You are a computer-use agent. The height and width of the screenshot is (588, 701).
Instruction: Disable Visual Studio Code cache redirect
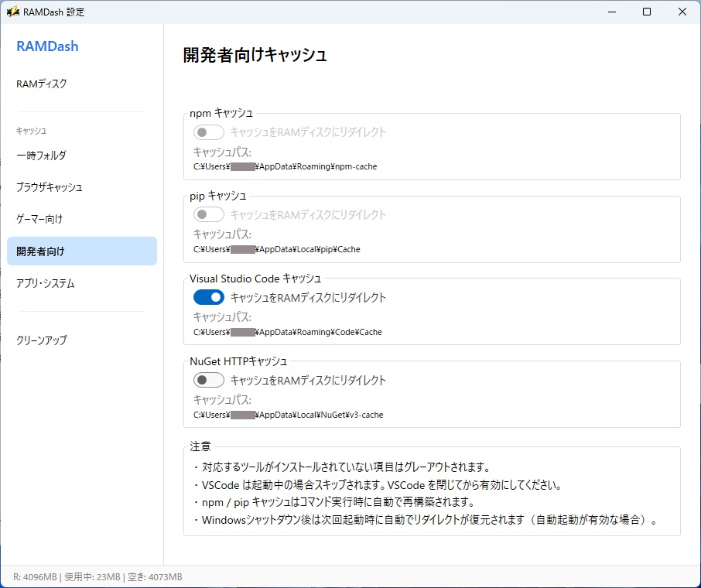(x=209, y=297)
